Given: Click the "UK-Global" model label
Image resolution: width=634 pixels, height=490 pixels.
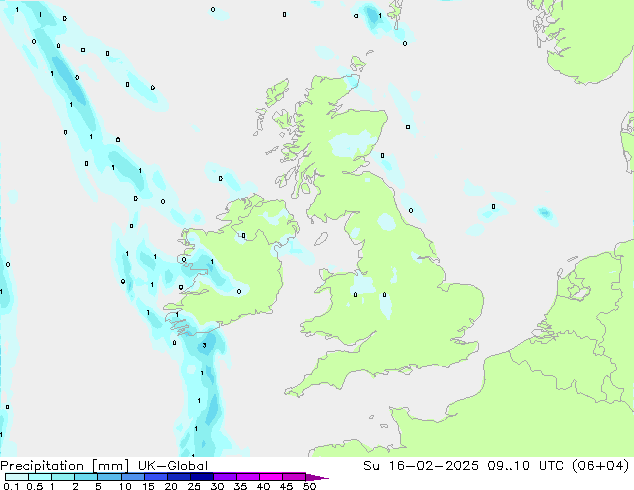Looking at the screenshot, I should coord(173,466).
